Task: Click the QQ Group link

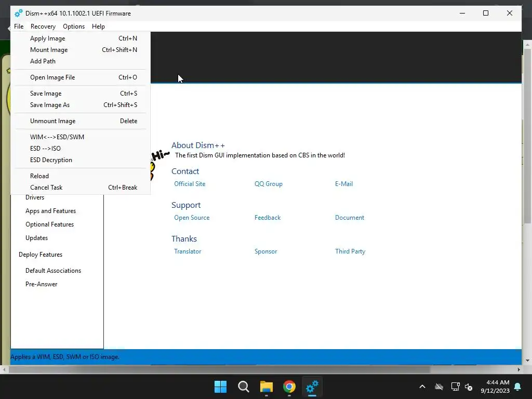Action: click(x=269, y=184)
